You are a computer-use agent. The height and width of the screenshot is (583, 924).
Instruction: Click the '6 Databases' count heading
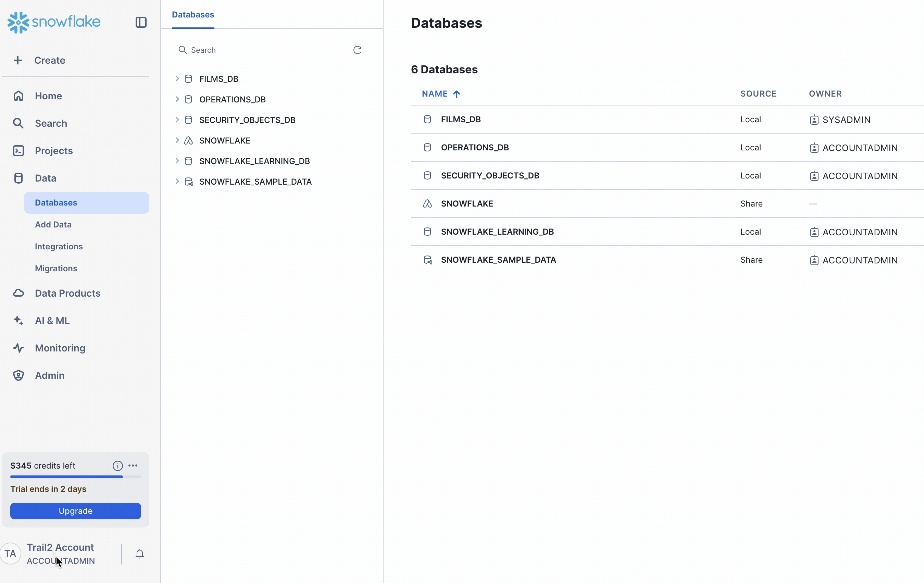click(x=444, y=70)
